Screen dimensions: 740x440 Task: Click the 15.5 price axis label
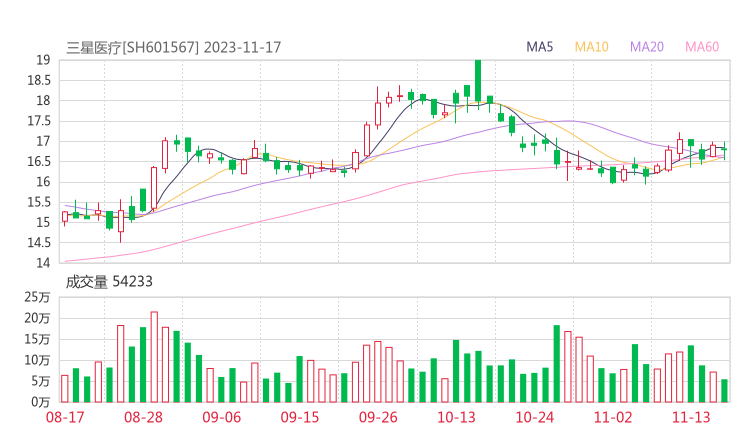click(x=39, y=202)
